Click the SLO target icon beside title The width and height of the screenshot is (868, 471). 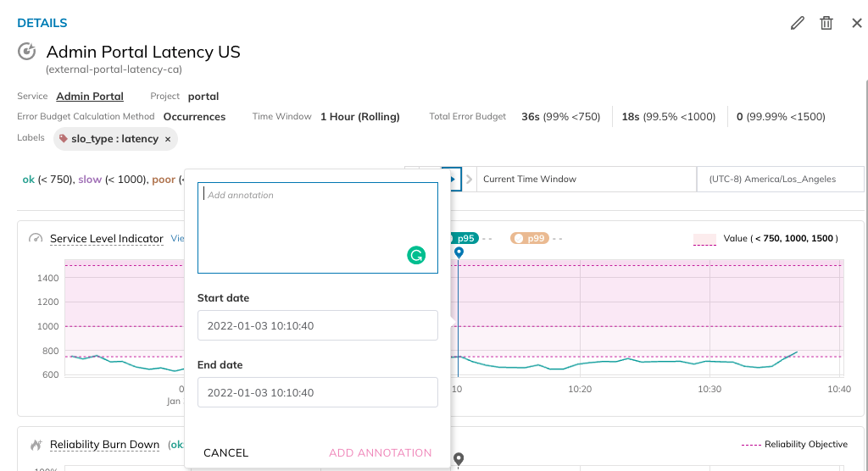click(26, 52)
